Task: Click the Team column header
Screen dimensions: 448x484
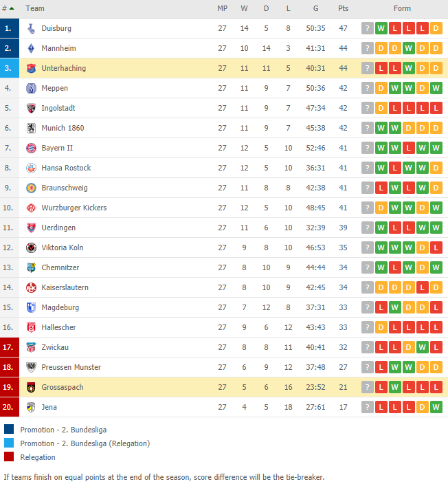Action: 35,8
